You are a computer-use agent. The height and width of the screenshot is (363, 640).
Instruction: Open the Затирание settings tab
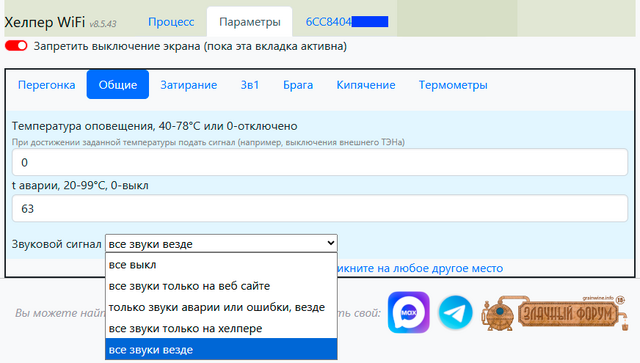189,85
